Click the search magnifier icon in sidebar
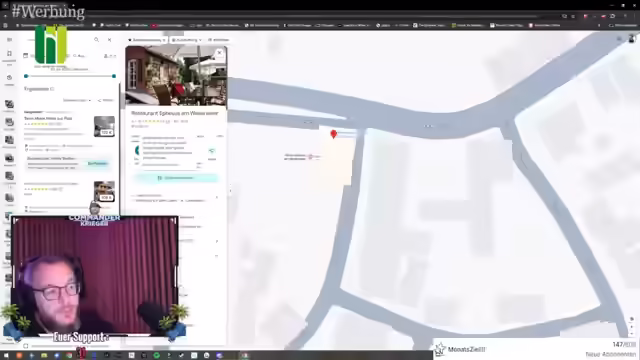The height and width of the screenshot is (360, 640). pyautogui.click(x=96, y=40)
